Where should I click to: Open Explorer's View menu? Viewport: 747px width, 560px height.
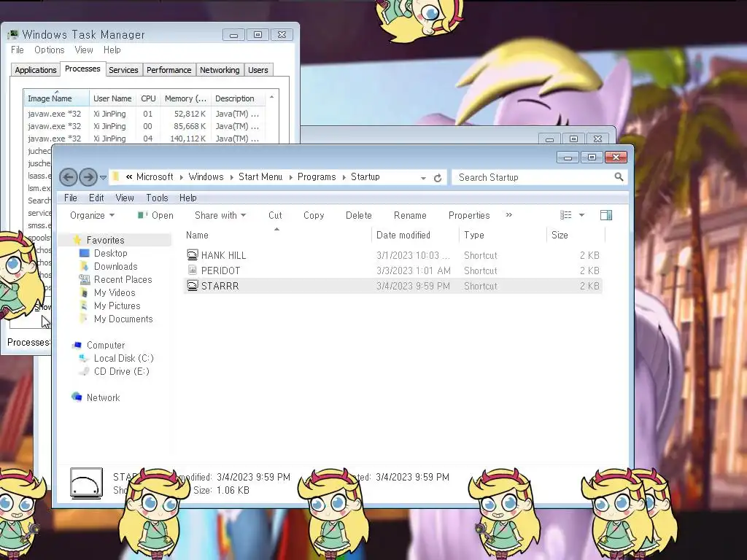click(124, 198)
